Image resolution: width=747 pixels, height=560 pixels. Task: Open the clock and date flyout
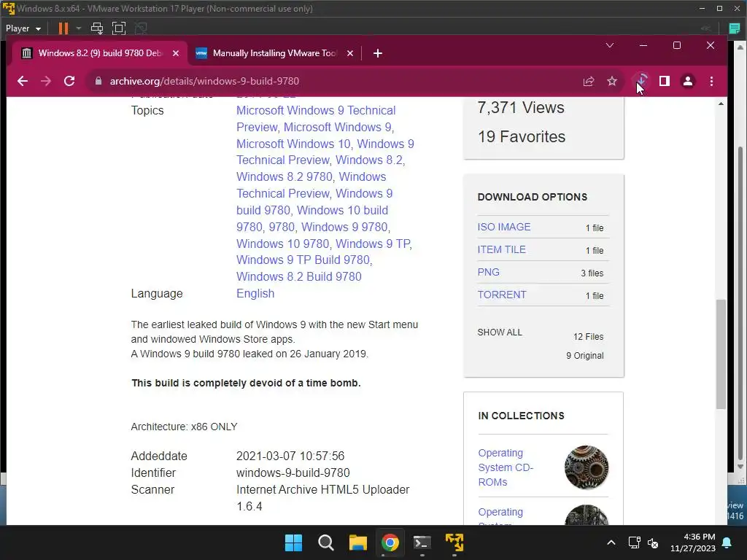point(693,542)
